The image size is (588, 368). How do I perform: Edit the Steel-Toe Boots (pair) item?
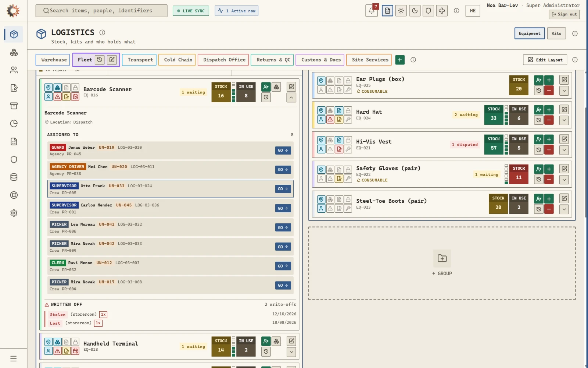(x=564, y=198)
